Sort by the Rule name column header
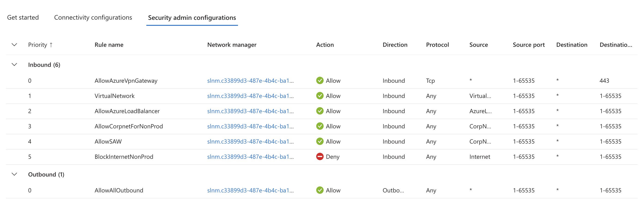This screenshot has width=644, height=206. click(x=109, y=45)
